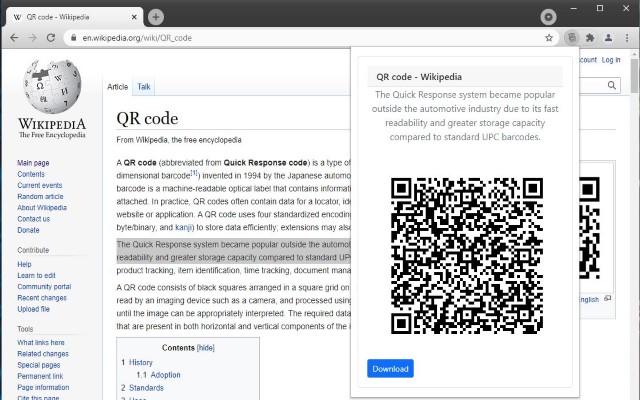The height and width of the screenshot is (400, 640).
Task: Open the Main page link
Action: pyautogui.click(x=33, y=163)
